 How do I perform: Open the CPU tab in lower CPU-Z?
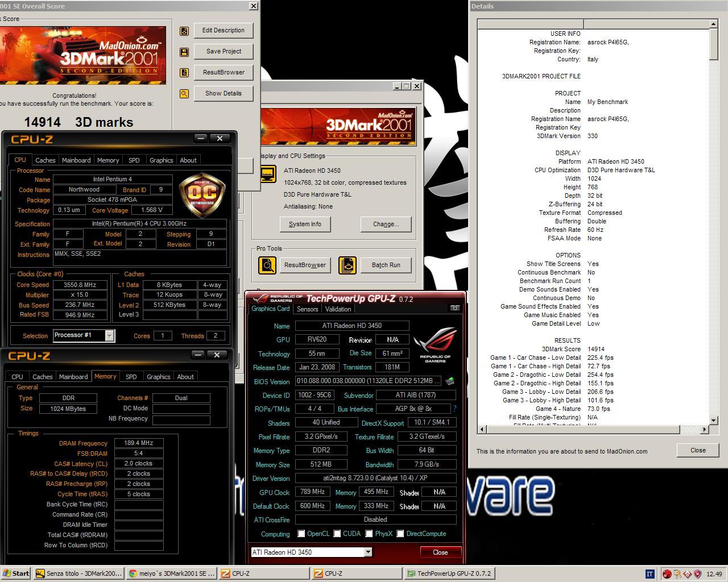pyautogui.click(x=18, y=377)
